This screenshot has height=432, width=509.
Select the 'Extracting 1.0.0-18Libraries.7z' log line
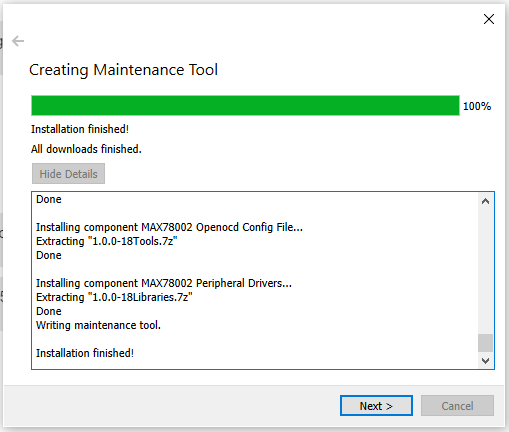click(x=114, y=297)
